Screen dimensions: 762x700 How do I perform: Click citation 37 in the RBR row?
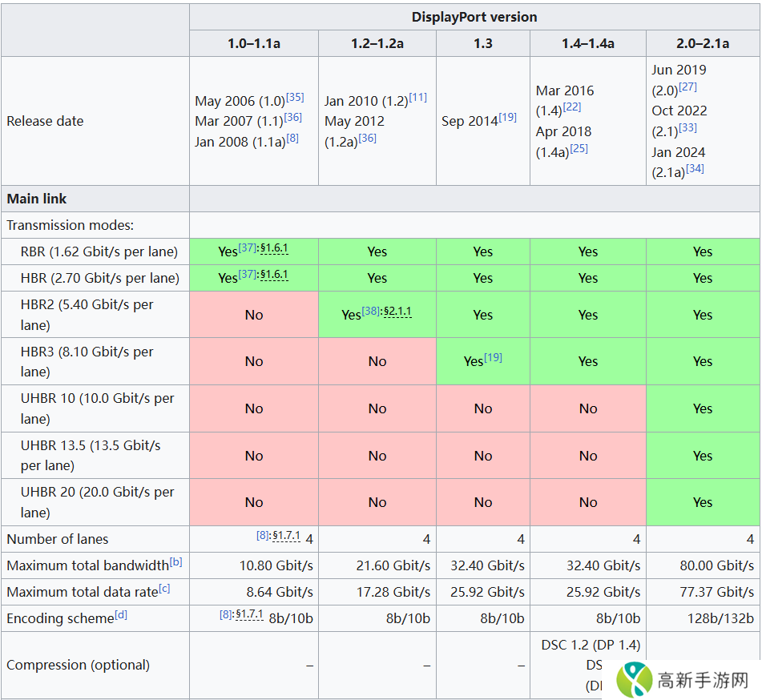[248, 248]
